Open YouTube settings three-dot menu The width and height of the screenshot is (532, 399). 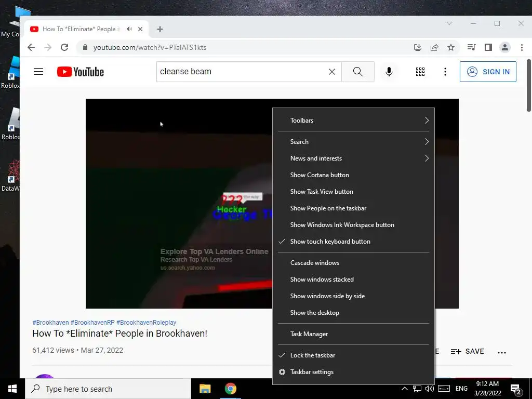pyautogui.click(x=445, y=72)
